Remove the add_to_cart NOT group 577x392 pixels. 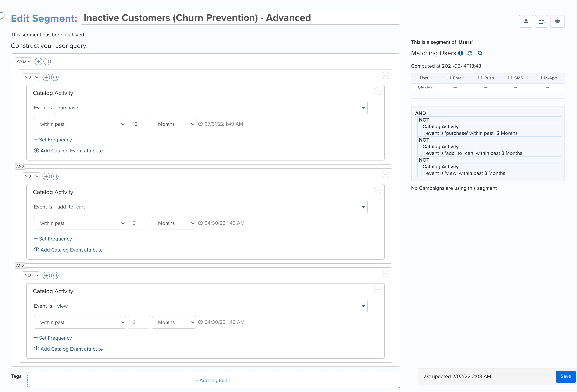point(385,175)
